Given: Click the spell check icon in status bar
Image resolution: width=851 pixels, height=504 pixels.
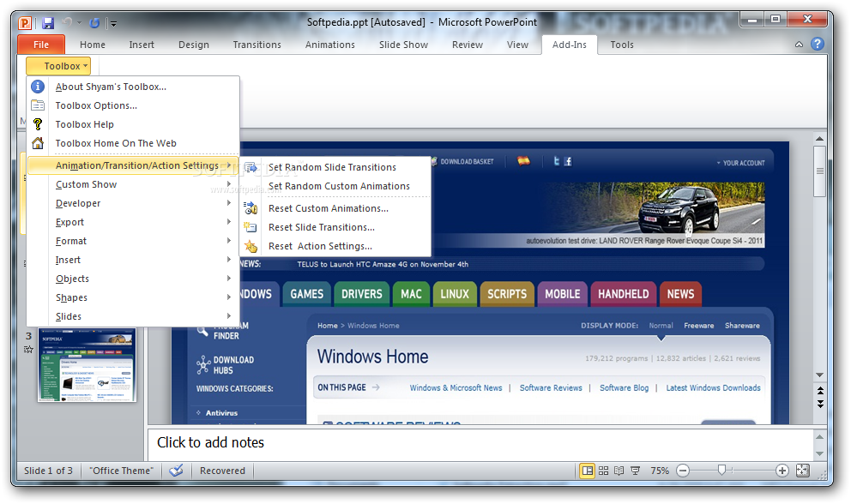Looking at the screenshot, I should tap(176, 471).
